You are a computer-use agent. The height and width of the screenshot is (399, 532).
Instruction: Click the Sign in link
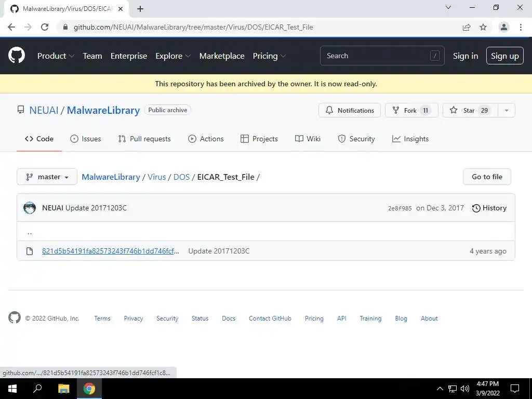(x=465, y=56)
